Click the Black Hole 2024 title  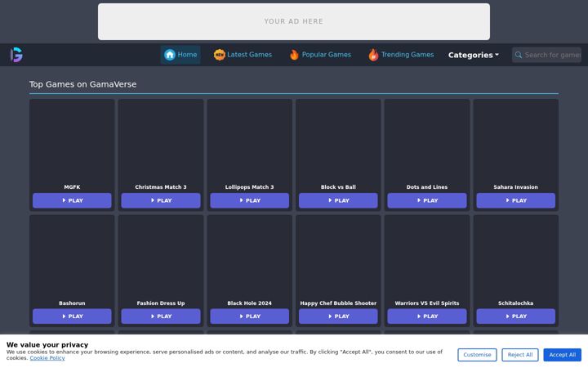[249, 303]
